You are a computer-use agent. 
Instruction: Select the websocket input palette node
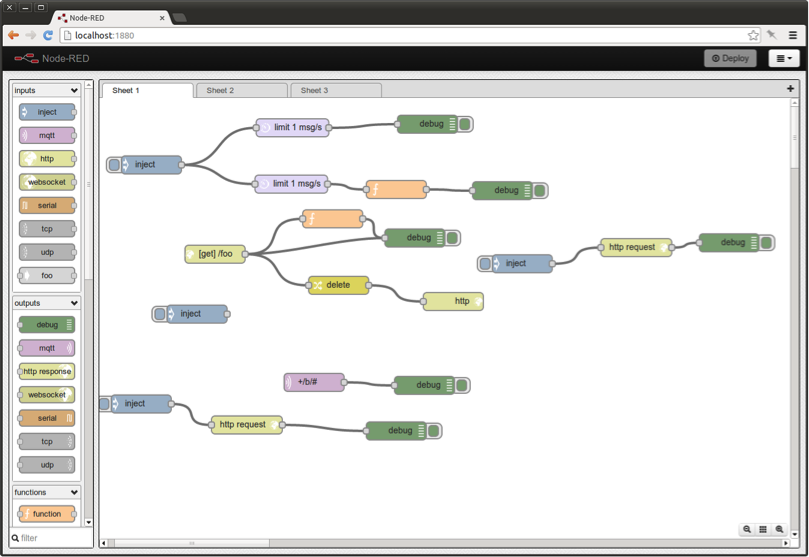[47, 182]
